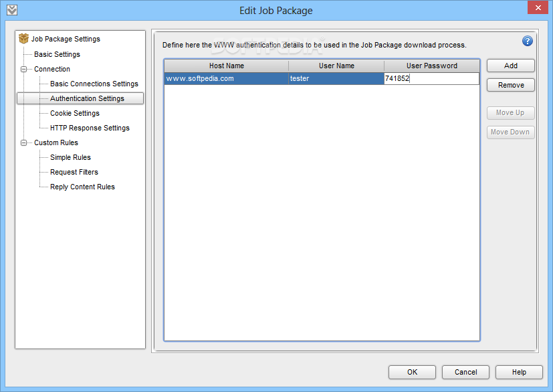This screenshot has width=553, height=392.
Task: Select the Connection tree item
Action: point(52,69)
